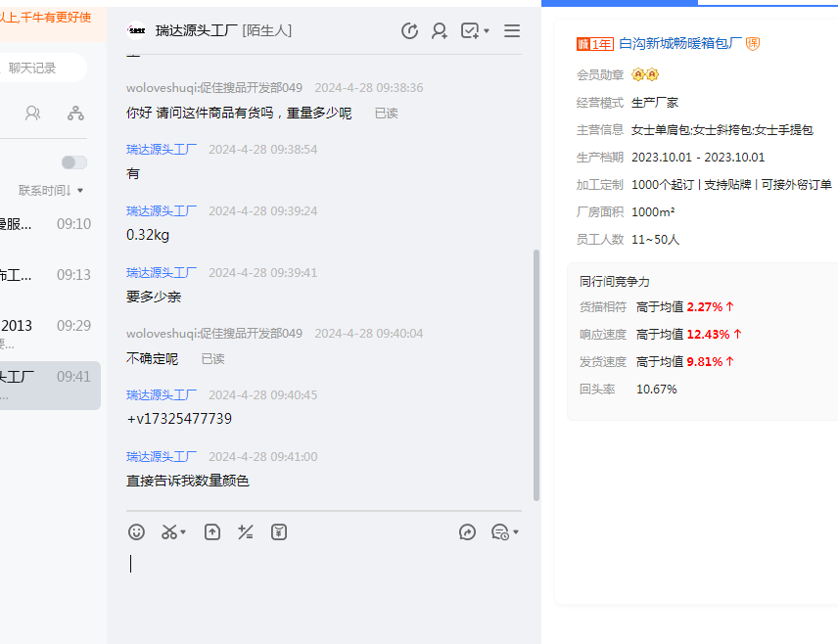
Task: Click the emoji smiley icon
Action: [137, 532]
